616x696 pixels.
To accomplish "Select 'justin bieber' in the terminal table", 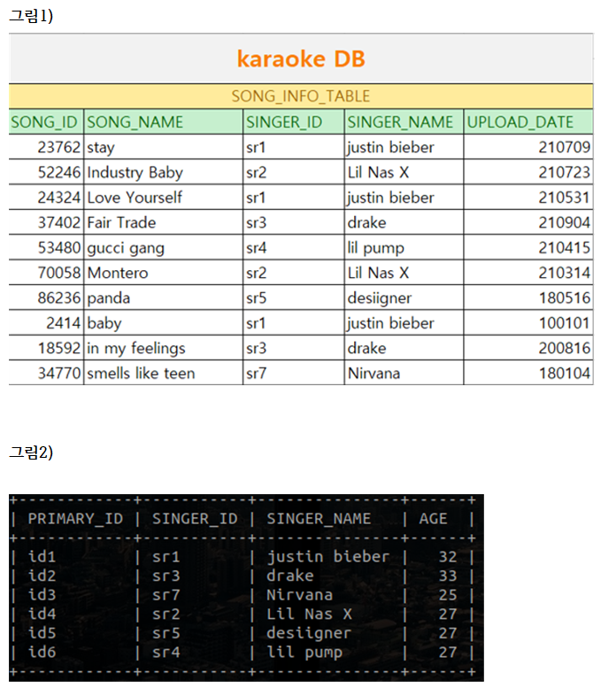I will [x=328, y=557].
